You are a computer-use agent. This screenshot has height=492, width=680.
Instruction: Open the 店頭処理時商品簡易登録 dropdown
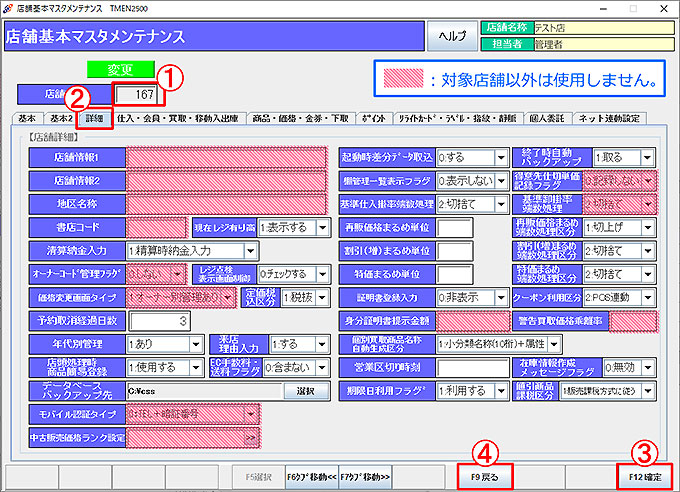pyautogui.click(x=196, y=367)
